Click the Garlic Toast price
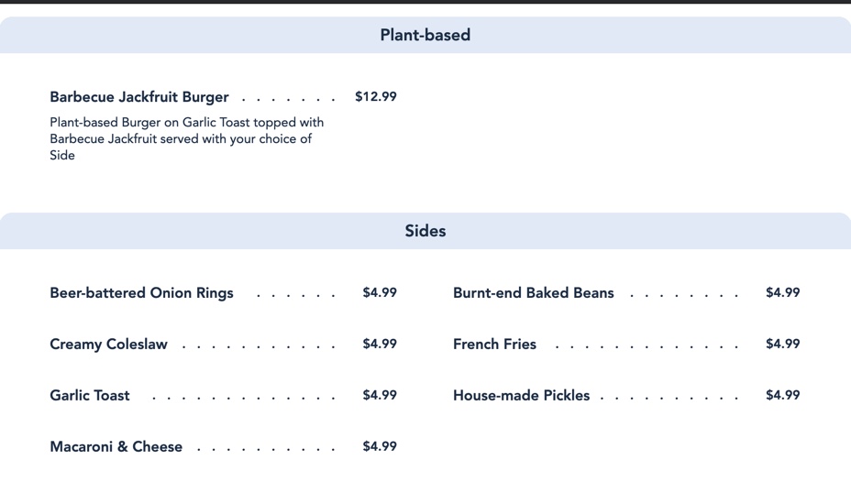Screen dimensions: 851x504 coord(380,396)
